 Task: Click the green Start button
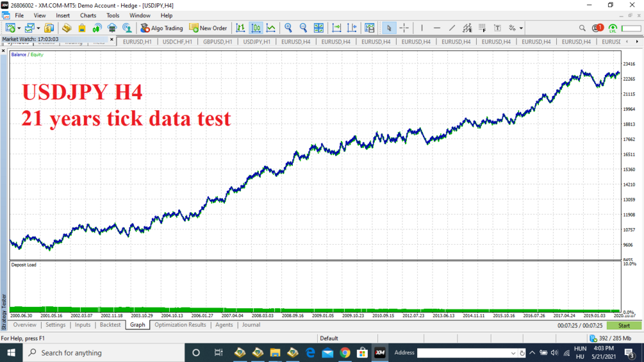(624, 325)
